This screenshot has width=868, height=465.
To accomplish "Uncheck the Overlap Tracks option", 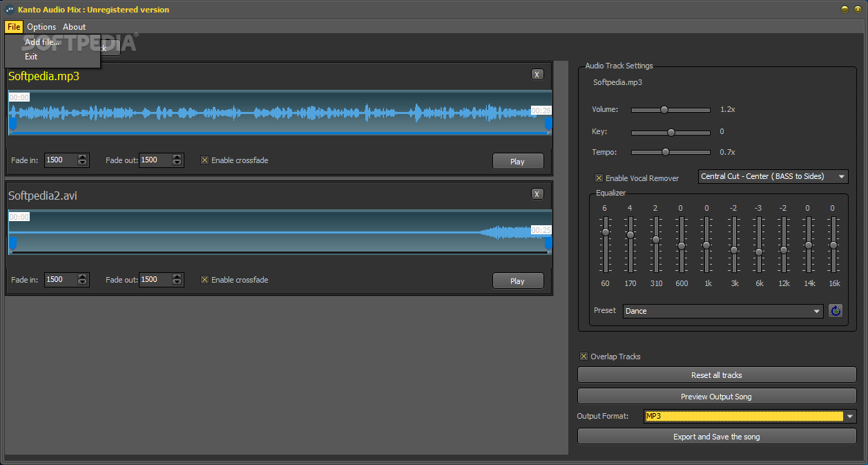I will pyautogui.click(x=584, y=357).
